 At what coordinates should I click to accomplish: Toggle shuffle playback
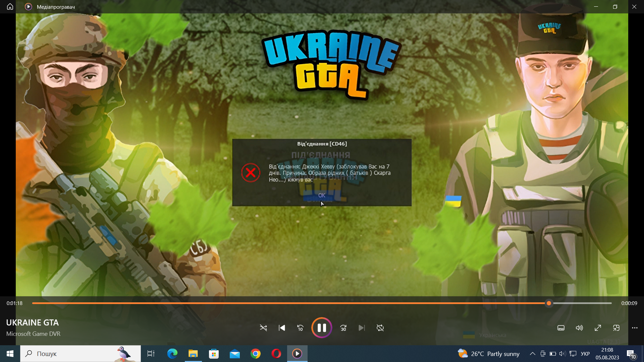(263, 328)
